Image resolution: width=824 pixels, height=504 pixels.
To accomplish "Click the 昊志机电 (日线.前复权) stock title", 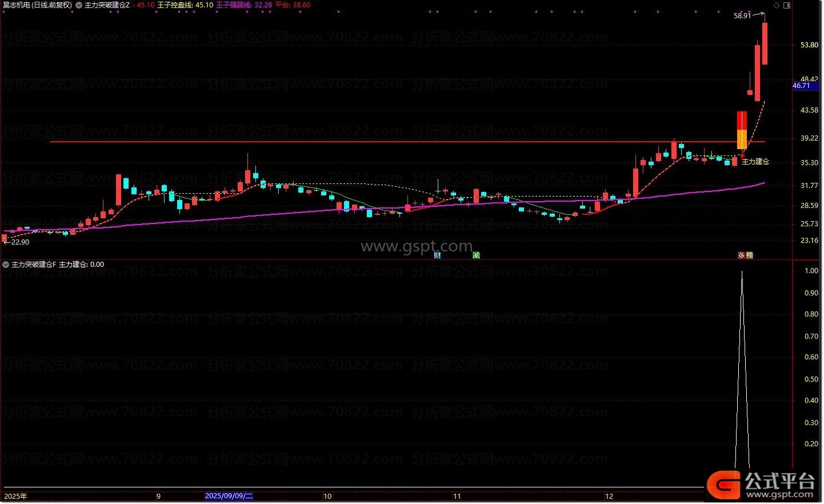I will (x=38, y=5).
